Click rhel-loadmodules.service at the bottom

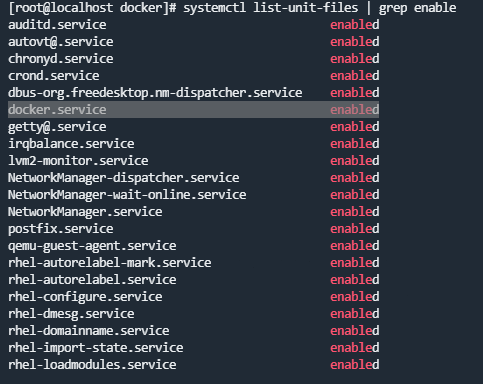pyautogui.click(x=92, y=365)
